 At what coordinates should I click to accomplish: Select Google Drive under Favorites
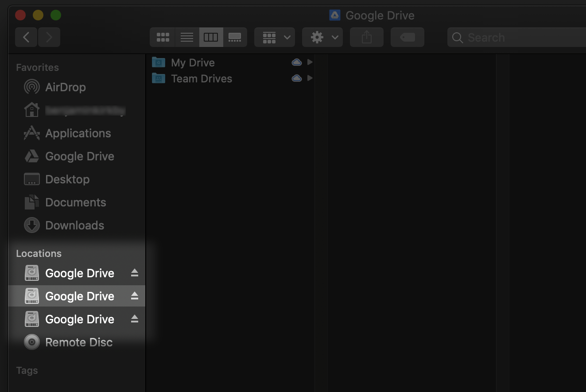pos(77,156)
